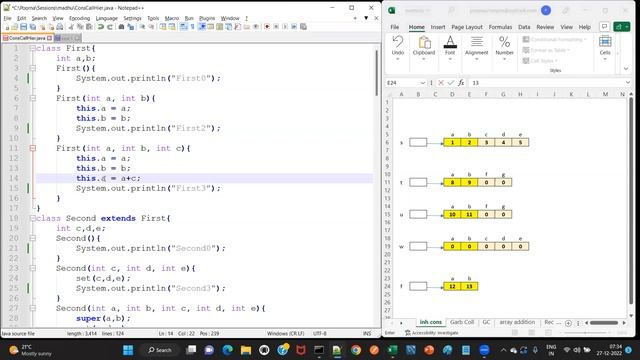Open the Garb Coll sheet tab

click(462, 322)
